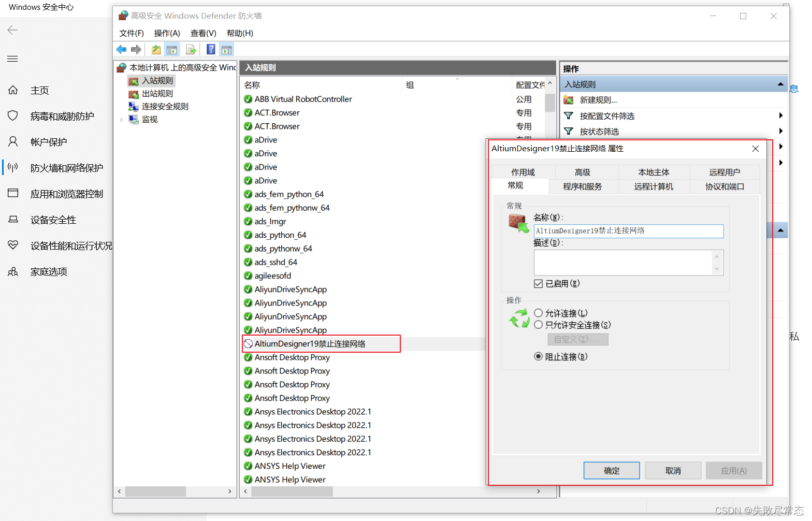812x521 pixels.
Task: Click the hamburger menu in Windows Security
Action: pyautogui.click(x=12, y=59)
